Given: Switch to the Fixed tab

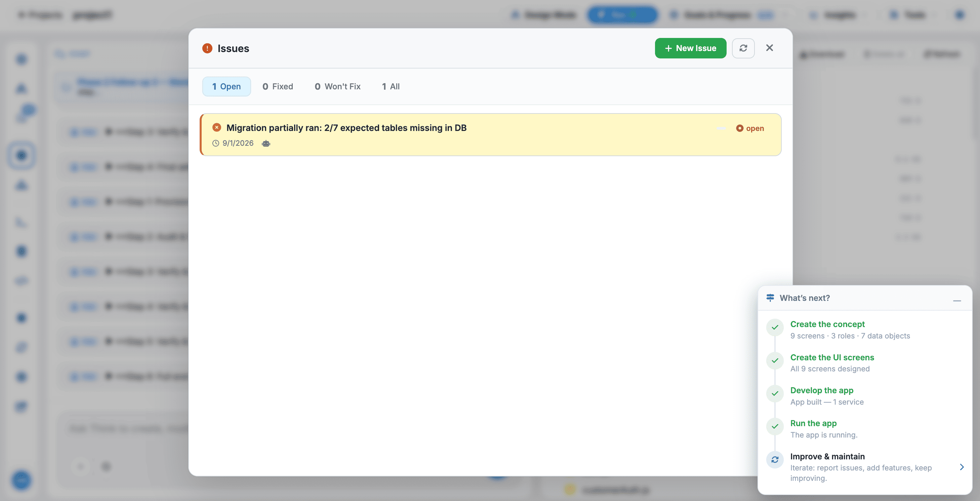Looking at the screenshot, I should click(x=278, y=87).
